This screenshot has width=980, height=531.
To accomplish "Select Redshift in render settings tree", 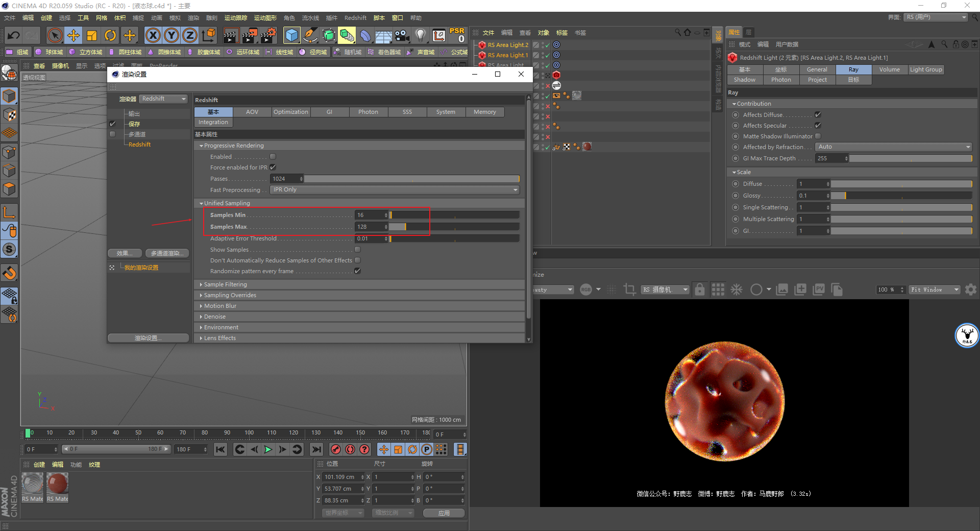I will [140, 144].
